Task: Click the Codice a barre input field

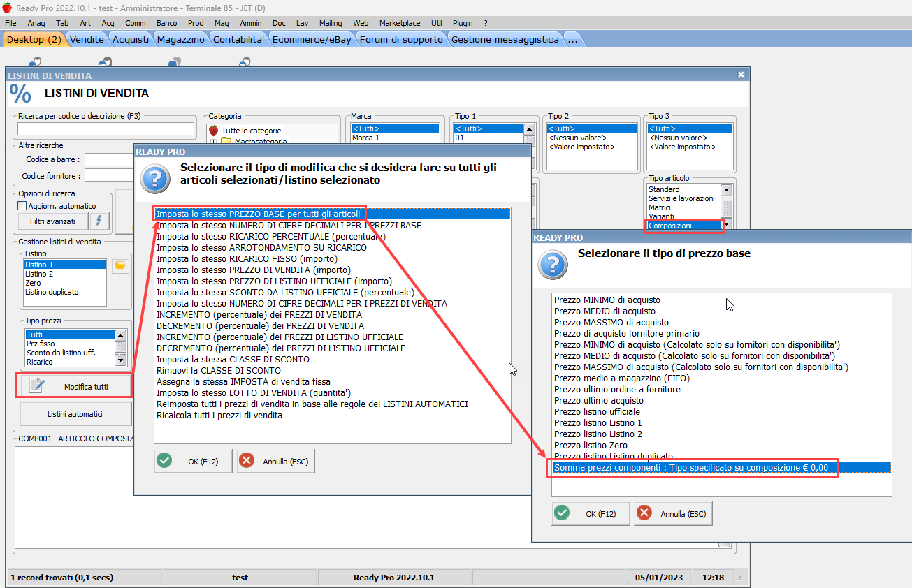Action: pos(110,159)
